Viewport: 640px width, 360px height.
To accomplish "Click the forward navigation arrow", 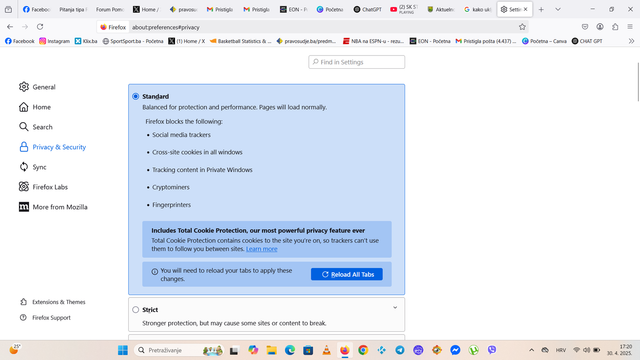I will [25, 27].
